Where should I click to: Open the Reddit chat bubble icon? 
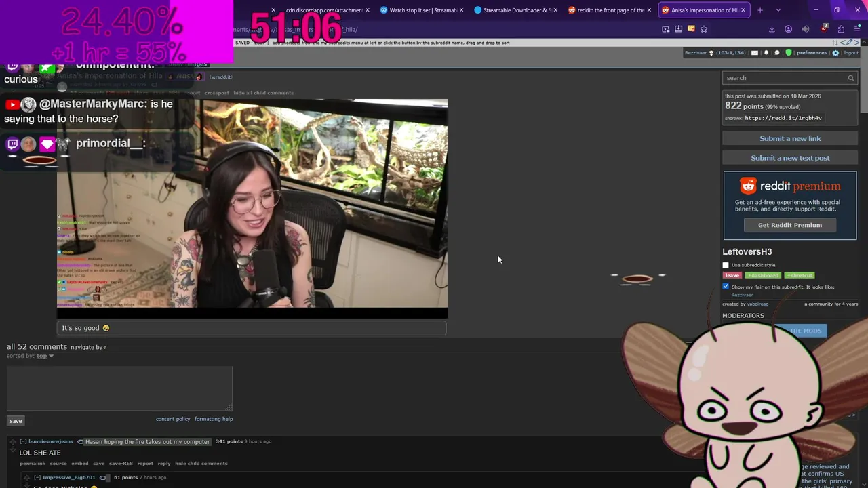point(777,53)
